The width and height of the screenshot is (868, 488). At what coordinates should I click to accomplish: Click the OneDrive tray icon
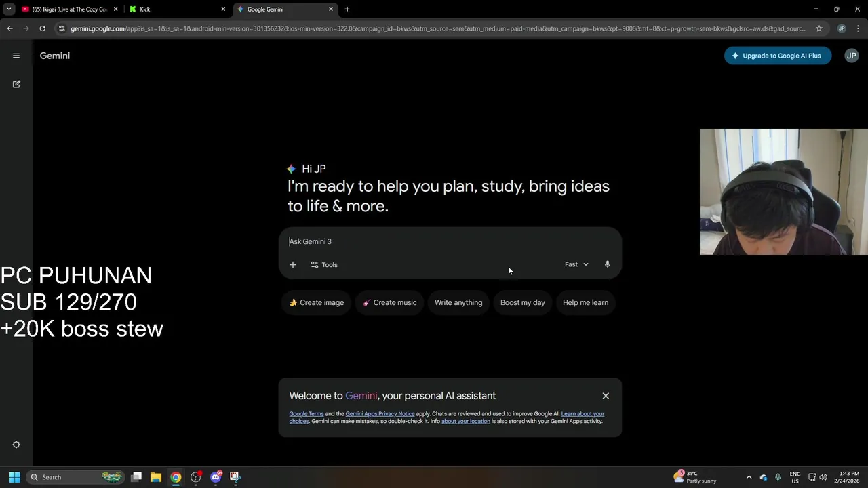point(764,477)
